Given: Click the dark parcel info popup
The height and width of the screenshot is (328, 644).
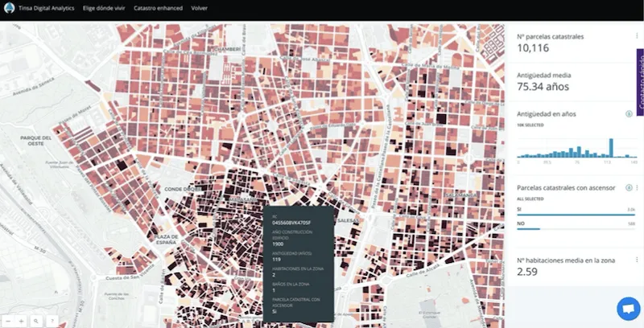Looking at the screenshot, I should (x=299, y=264).
